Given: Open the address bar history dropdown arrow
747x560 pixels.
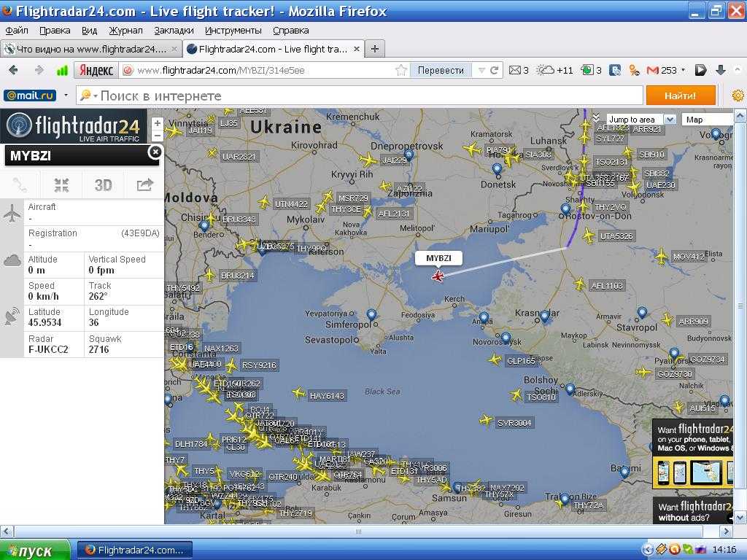Looking at the screenshot, I should tap(481, 71).
